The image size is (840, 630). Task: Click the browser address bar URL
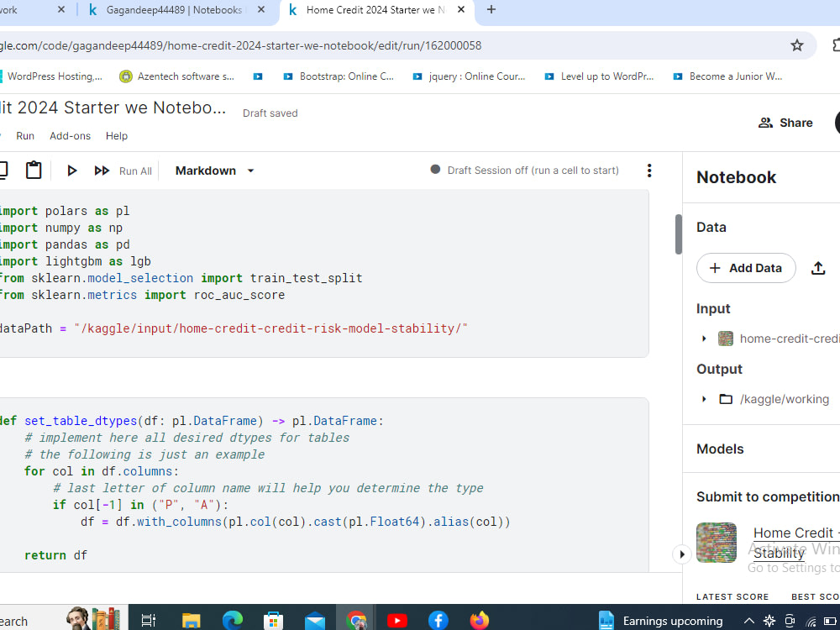[x=241, y=45]
